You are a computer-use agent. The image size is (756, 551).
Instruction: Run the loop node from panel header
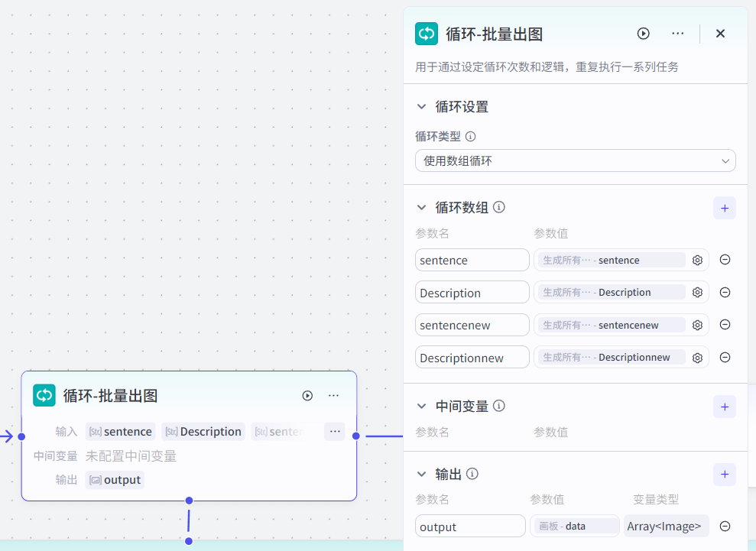tap(643, 34)
